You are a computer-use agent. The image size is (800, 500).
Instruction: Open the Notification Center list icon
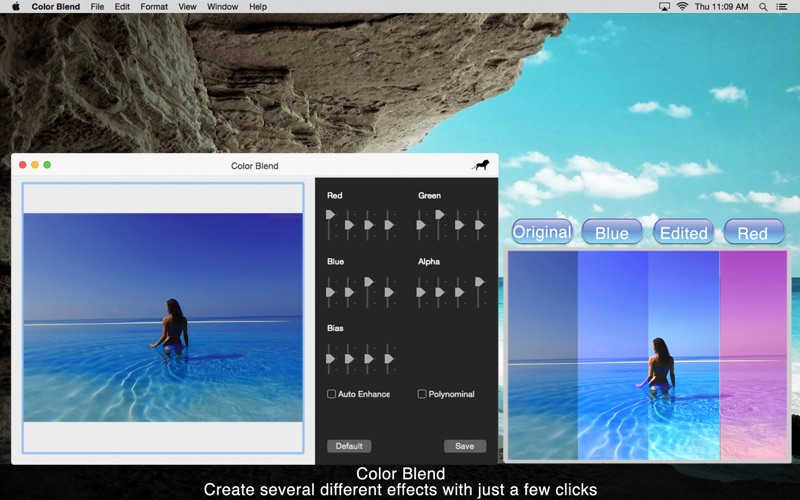tap(782, 7)
